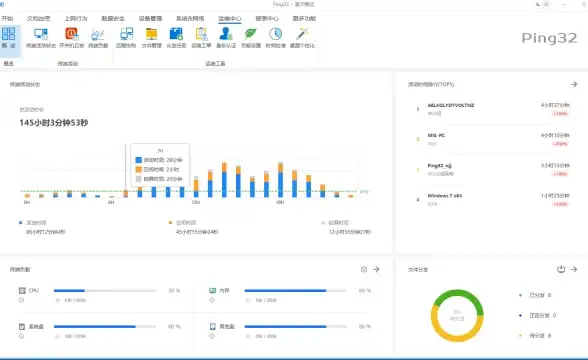Switch to the 系统&网络 ribbon tab
The height and width of the screenshot is (360, 588).
click(x=190, y=18)
